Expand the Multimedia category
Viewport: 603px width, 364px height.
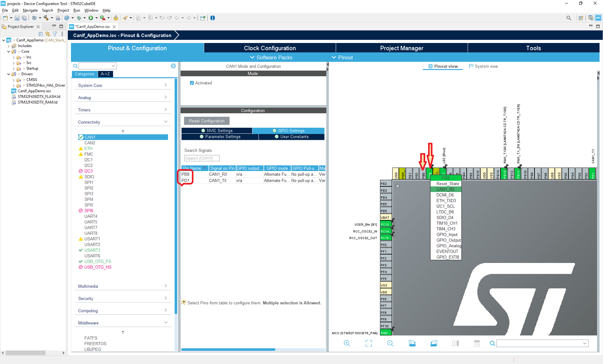[x=123, y=286]
